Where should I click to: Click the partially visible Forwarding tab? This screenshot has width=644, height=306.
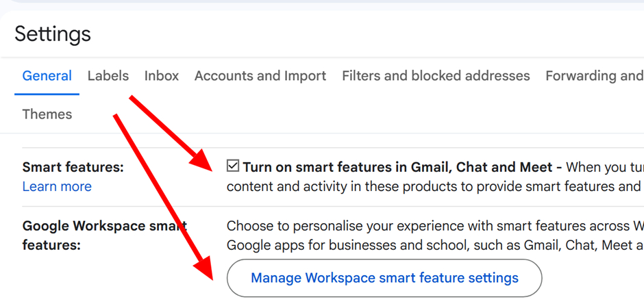593,76
